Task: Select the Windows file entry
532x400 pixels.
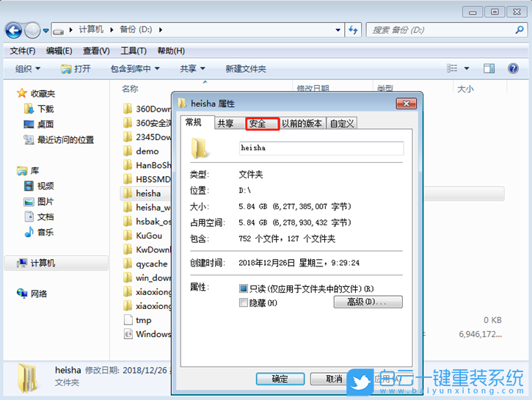Action: click(x=146, y=335)
